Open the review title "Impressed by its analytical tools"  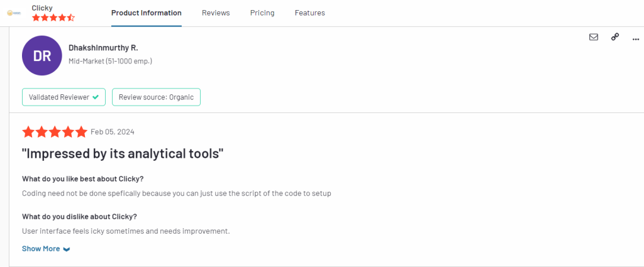click(x=123, y=154)
